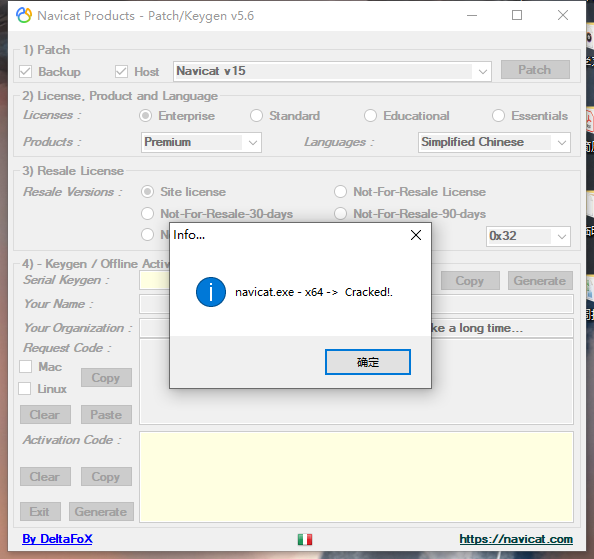Click the Exit button
Image resolution: width=594 pixels, height=559 pixels.
coord(40,512)
